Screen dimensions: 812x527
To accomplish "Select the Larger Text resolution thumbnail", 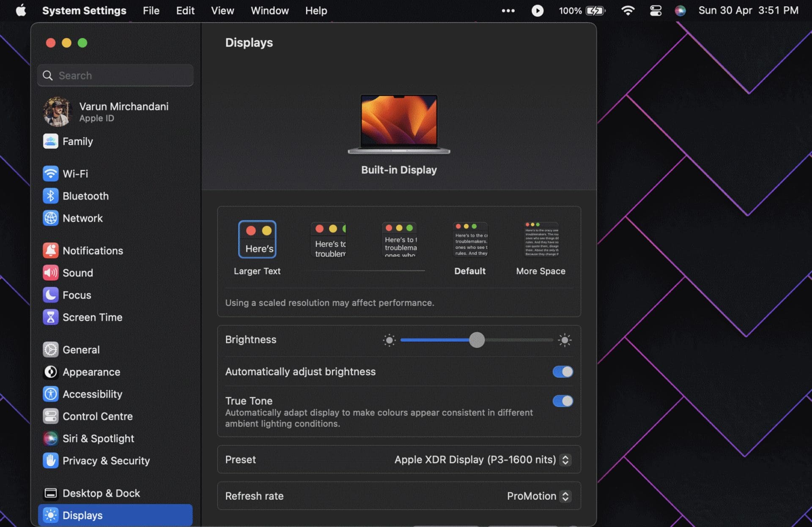I will pyautogui.click(x=257, y=239).
